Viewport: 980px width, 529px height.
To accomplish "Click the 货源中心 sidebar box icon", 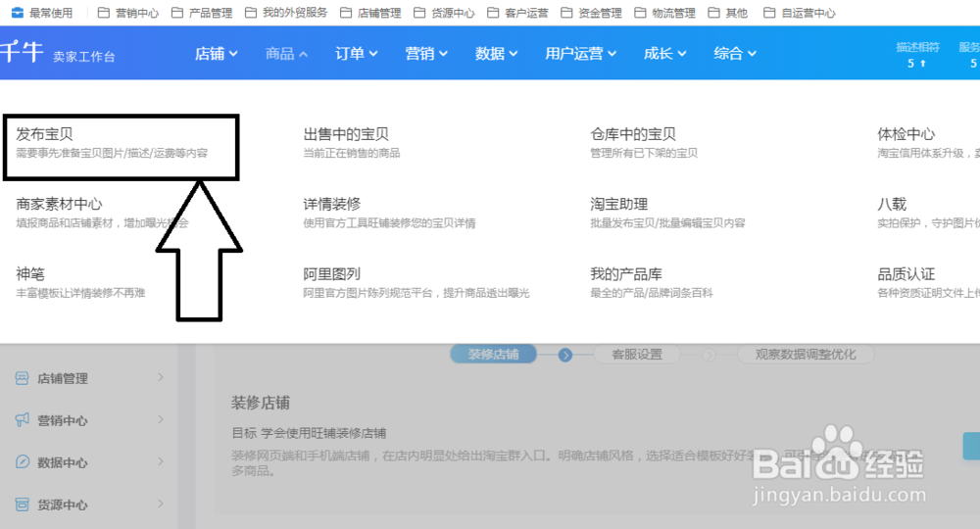I will pos(22,504).
